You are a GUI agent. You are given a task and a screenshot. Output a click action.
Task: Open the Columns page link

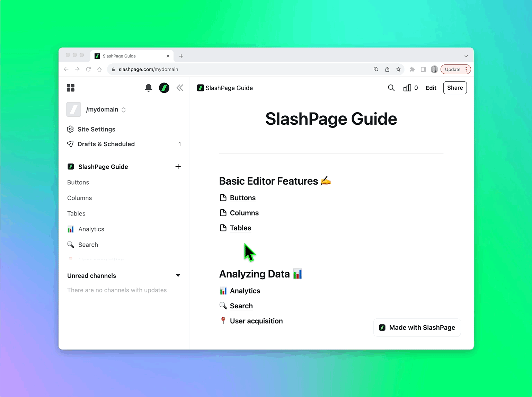click(x=244, y=213)
